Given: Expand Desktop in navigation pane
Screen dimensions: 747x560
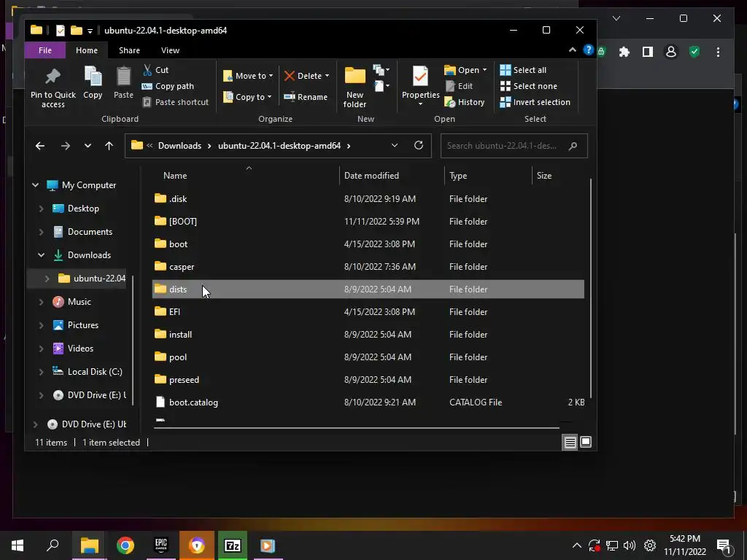Looking at the screenshot, I should (41, 209).
